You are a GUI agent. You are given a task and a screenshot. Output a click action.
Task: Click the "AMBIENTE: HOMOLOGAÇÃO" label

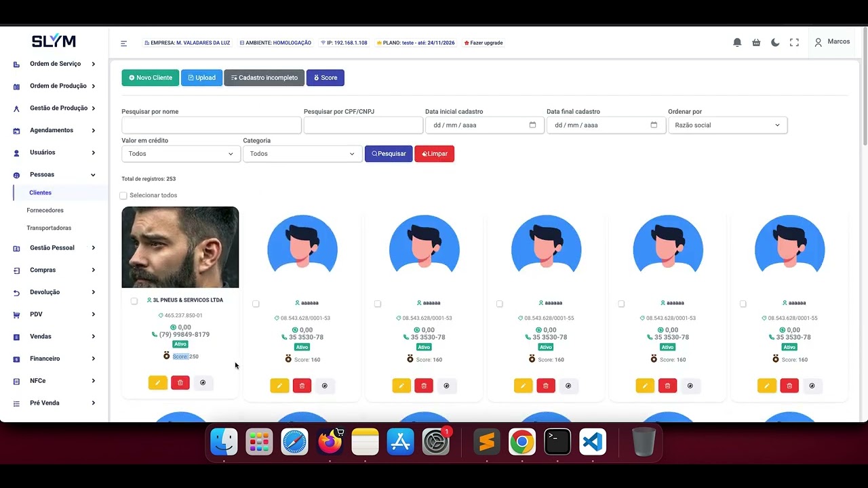(x=275, y=43)
